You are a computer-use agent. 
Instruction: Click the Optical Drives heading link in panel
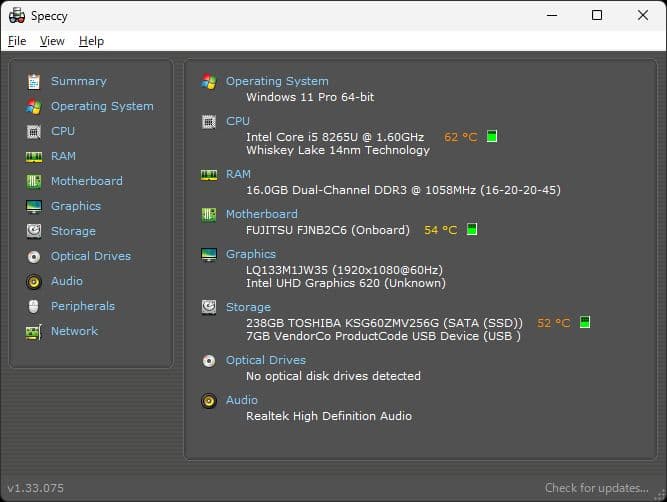point(266,360)
